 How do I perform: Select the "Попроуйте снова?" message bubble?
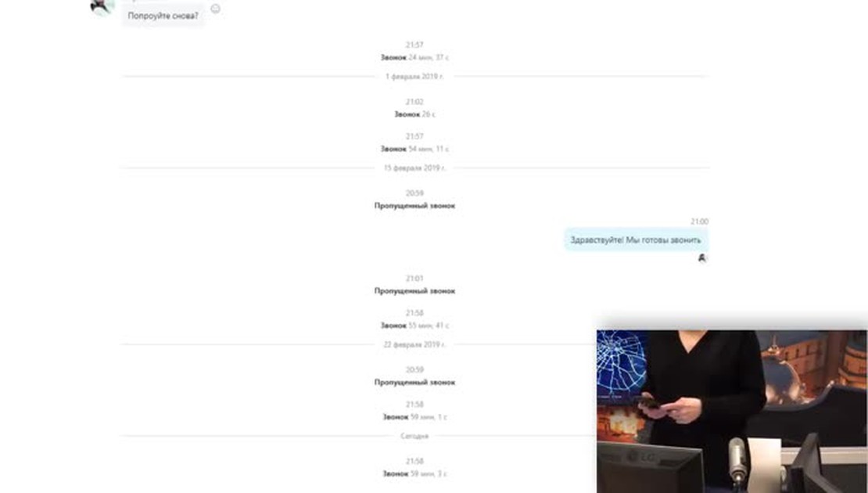tap(163, 16)
